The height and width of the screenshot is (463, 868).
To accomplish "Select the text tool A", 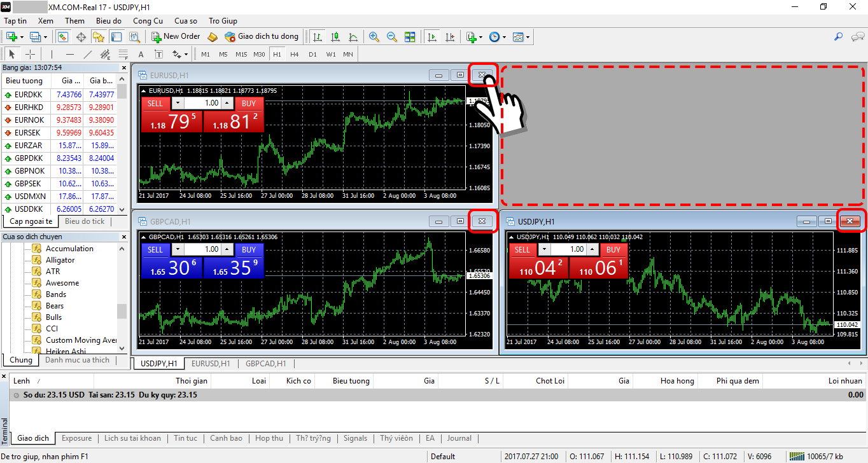I will point(141,54).
